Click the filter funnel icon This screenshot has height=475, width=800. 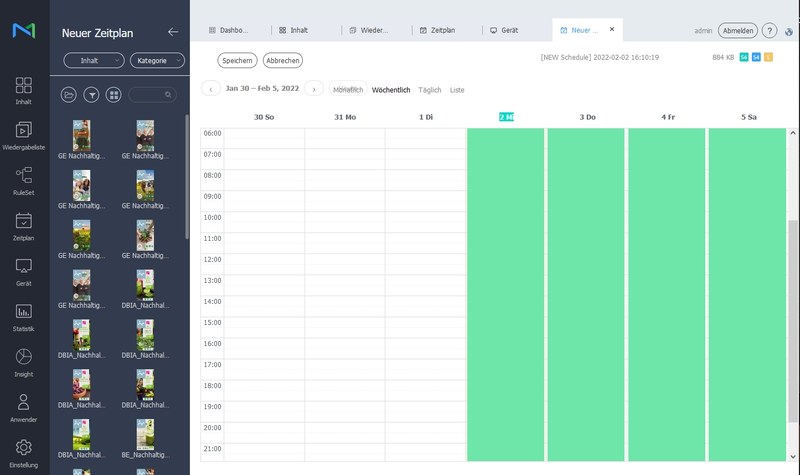point(91,94)
